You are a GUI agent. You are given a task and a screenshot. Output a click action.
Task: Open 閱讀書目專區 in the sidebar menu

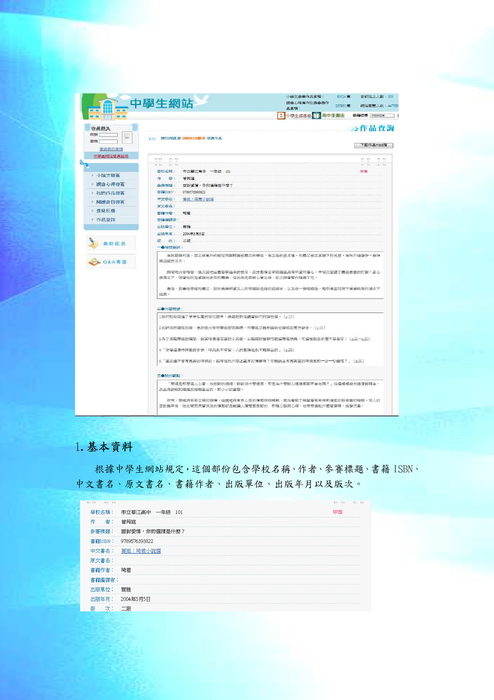[110, 202]
